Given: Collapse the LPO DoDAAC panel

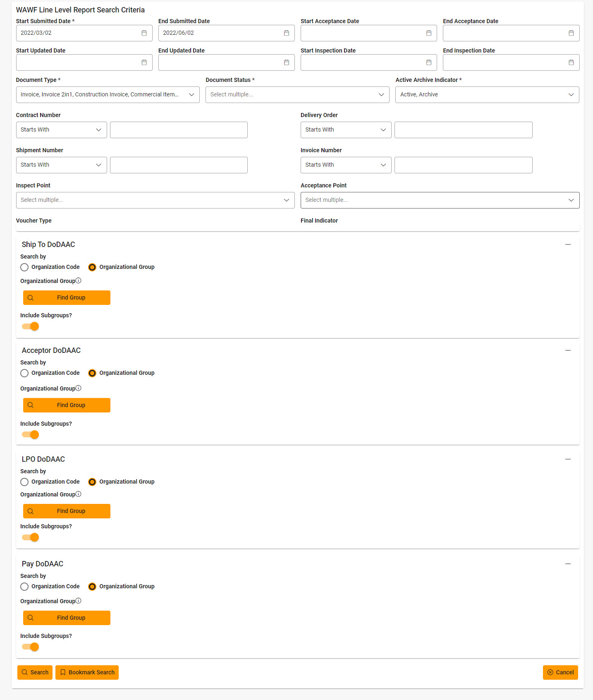Looking at the screenshot, I should (568, 459).
